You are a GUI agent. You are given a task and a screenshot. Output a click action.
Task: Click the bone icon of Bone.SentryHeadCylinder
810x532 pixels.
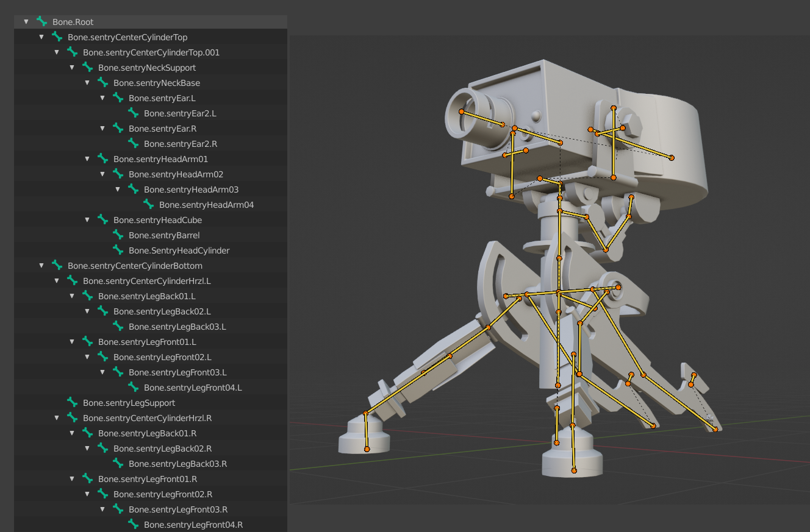(118, 250)
